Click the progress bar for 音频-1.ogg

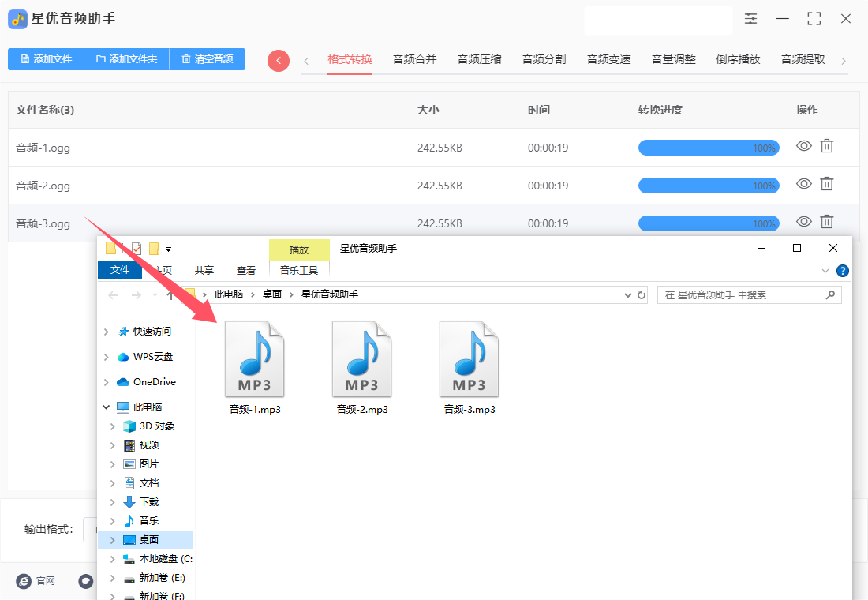709,148
